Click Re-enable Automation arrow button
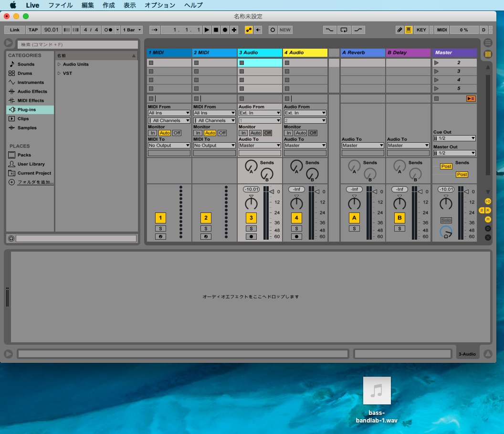 pyautogui.click(x=258, y=30)
